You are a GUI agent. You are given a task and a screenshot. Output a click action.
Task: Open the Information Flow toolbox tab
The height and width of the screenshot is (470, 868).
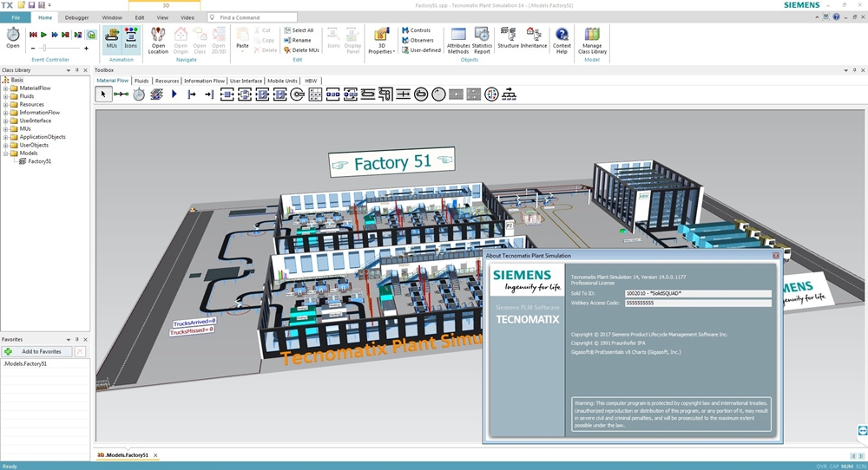(x=204, y=81)
